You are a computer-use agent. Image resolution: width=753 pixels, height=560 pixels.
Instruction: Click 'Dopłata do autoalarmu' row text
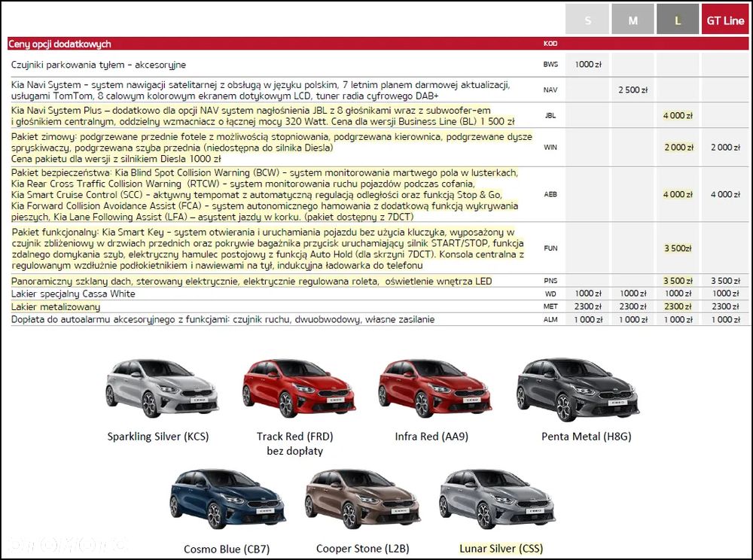coord(223,320)
